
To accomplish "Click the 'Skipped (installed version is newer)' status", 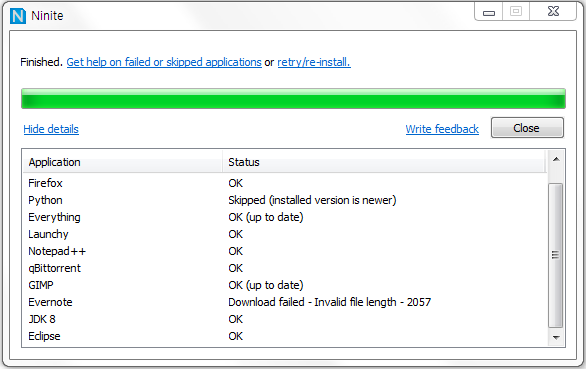I will (x=312, y=200).
